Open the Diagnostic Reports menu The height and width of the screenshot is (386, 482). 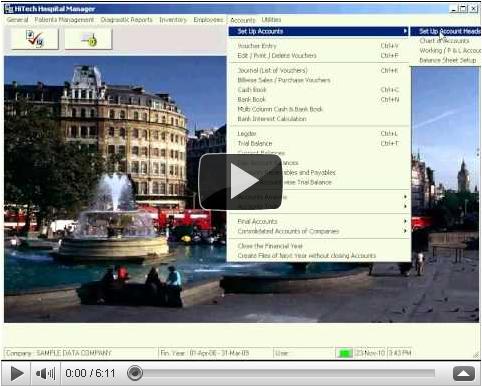coord(126,20)
